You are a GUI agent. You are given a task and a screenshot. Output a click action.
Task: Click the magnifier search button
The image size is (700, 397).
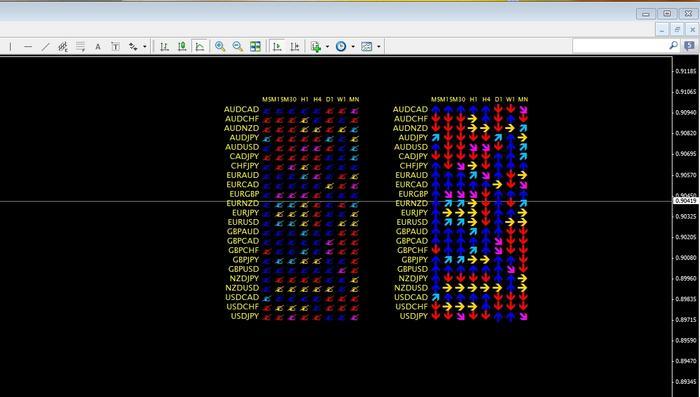[674, 46]
